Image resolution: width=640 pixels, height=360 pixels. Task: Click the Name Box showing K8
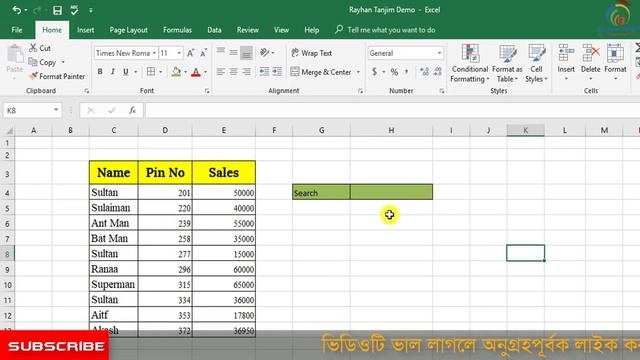click(x=32, y=110)
